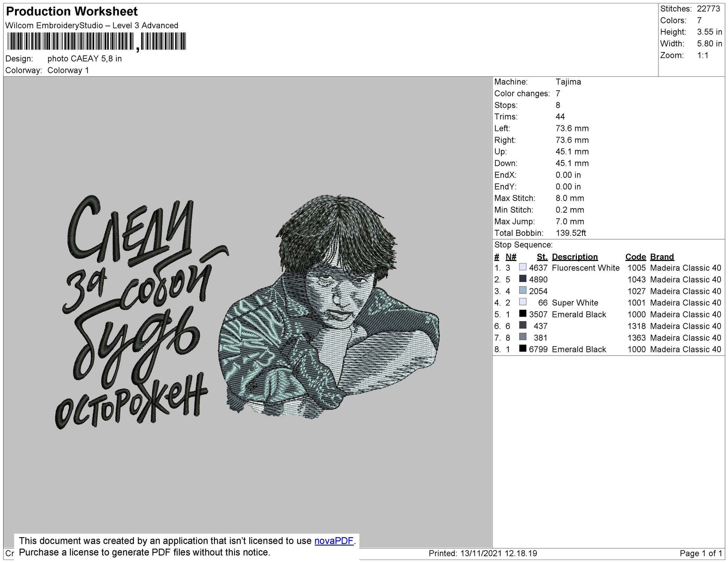
Task: Click code 1318 in row 6
Action: point(637,326)
